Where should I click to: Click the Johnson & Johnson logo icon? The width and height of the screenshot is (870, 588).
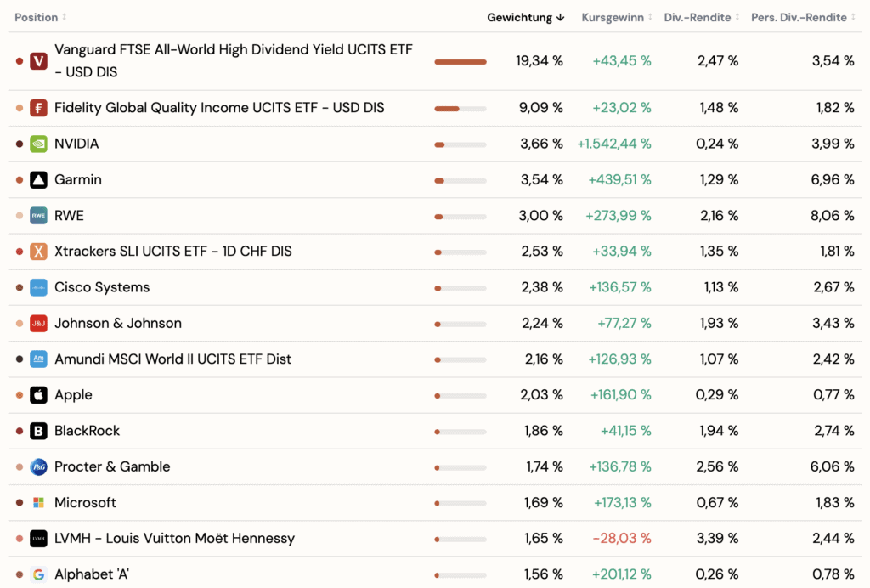tap(38, 323)
